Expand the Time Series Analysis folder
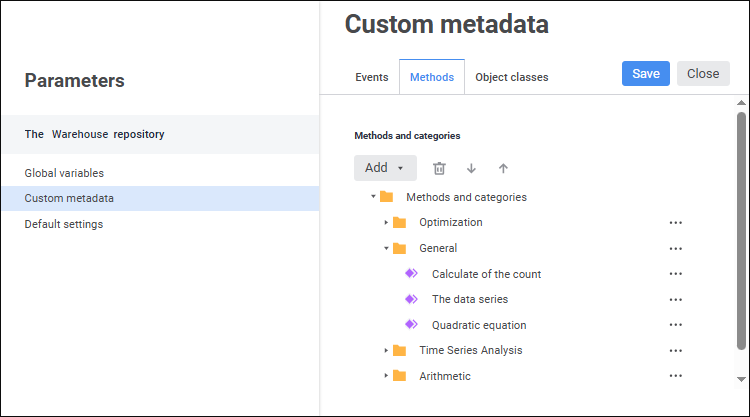Screen dimensions: 750x417 click(386, 350)
